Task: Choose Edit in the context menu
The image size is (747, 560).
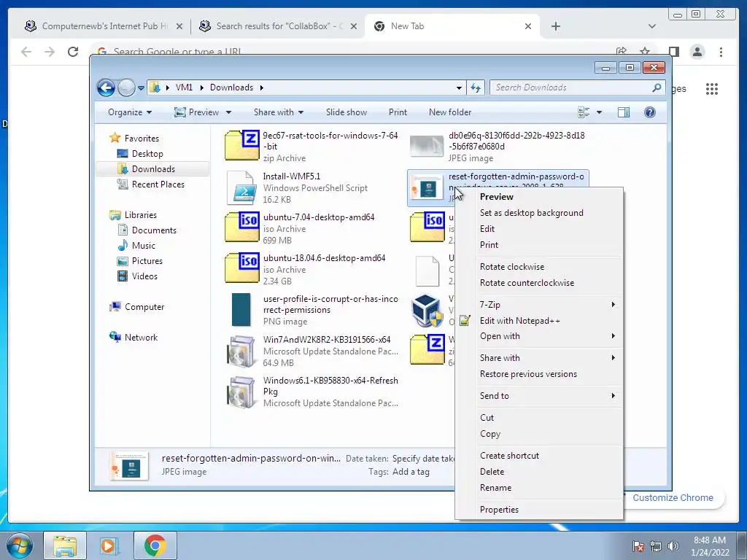Action: [x=487, y=229]
